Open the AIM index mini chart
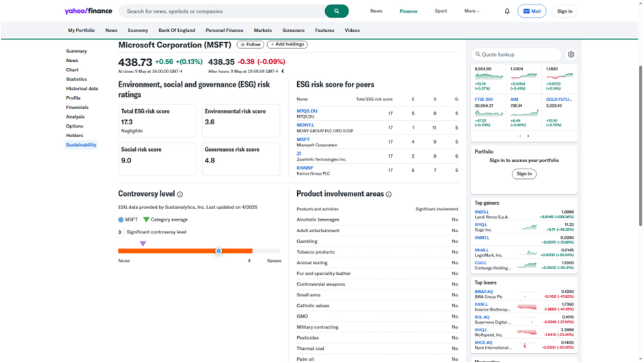Viewport: 644px width, 363px height. [x=525, y=113]
